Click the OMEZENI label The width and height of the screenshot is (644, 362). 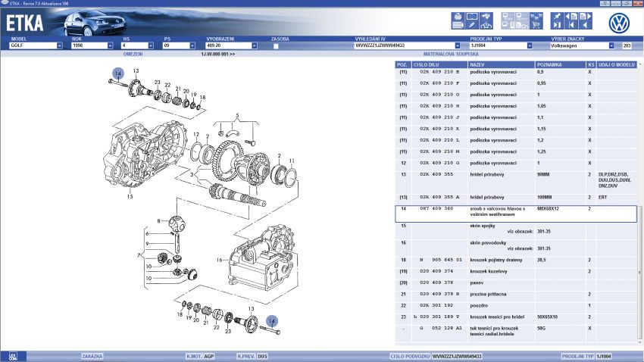(x=133, y=55)
